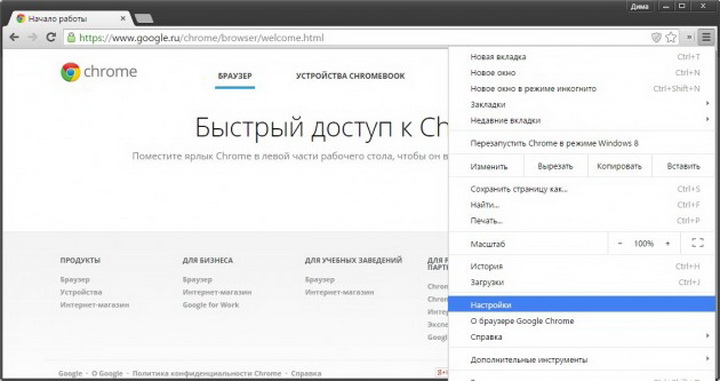Open Интернет-магазин under ДЛЯ УЧЕБНЫХ ЗАВЕДЕНИЙ
Image resolution: width=720 pixels, height=381 pixels.
click(x=339, y=292)
